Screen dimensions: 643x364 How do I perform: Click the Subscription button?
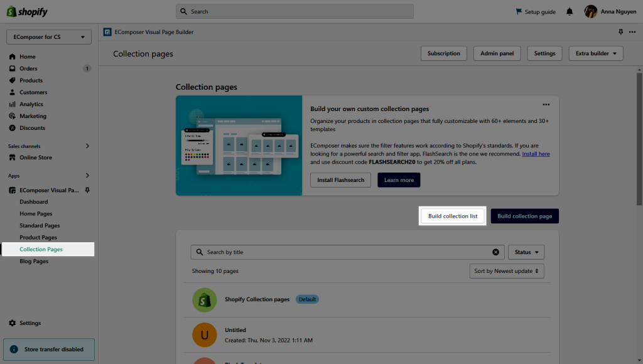444,53
